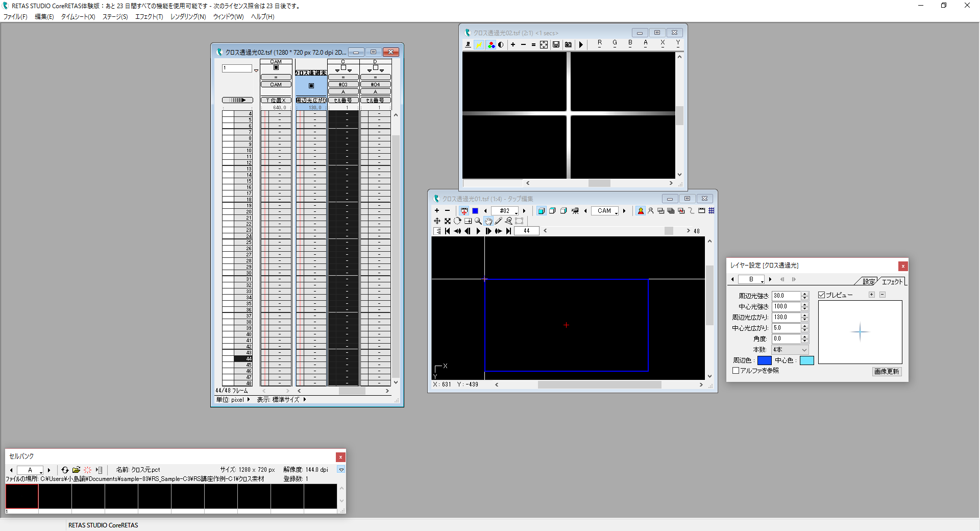Click the 画像更新 button
980x531 pixels.
click(x=887, y=372)
